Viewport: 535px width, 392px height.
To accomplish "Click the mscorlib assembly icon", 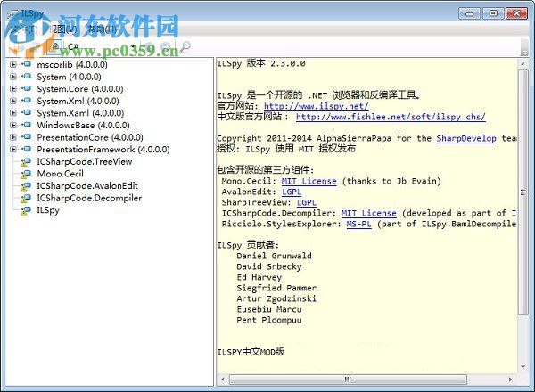I will pyautogui.click(x=26, y=64).
